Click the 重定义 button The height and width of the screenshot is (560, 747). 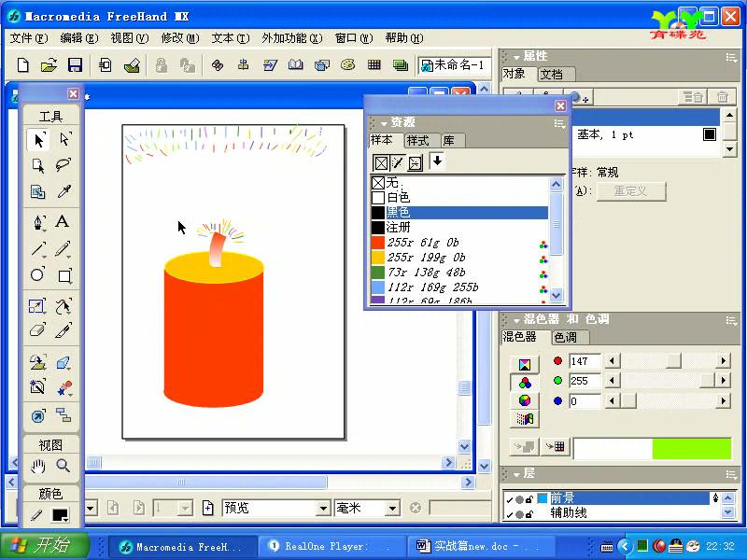pos(631,191)
